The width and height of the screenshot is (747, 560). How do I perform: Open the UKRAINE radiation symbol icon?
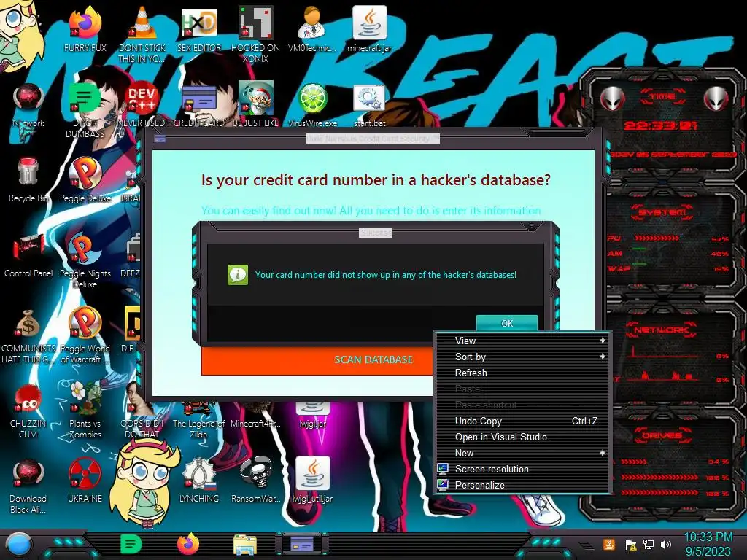(85, 474)
